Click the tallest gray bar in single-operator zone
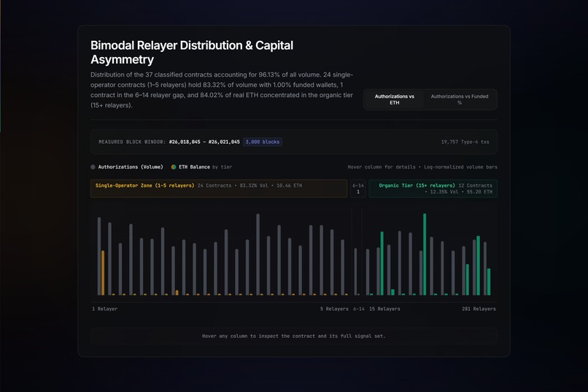588x392 pixels. point(258,254)
